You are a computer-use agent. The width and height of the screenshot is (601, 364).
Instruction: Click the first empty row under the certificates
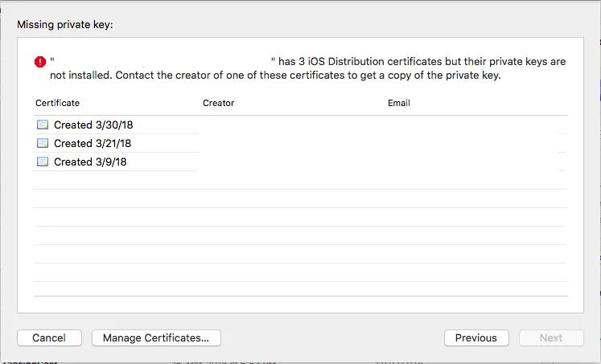click(x=300, y=180)
